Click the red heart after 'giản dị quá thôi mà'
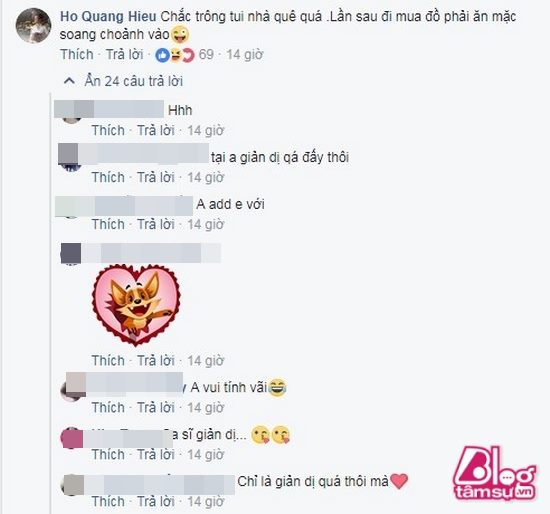Screen dimensions: 550x514 point(399,481)
